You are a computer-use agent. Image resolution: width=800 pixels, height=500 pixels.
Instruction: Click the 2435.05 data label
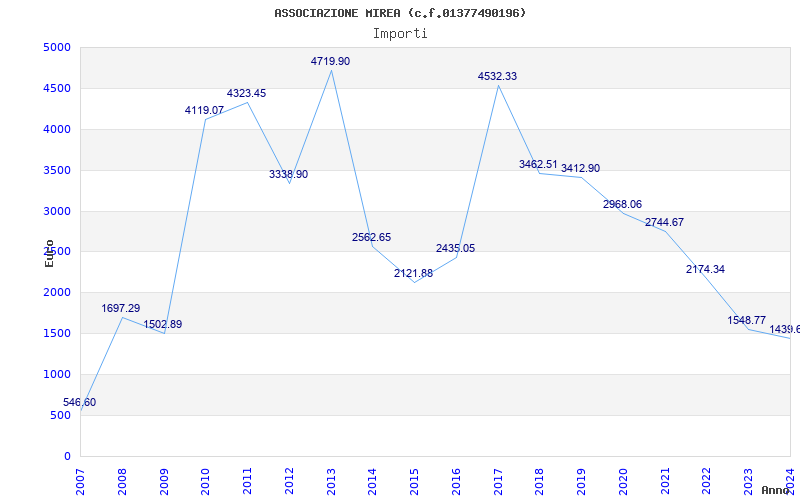[455, 248]
